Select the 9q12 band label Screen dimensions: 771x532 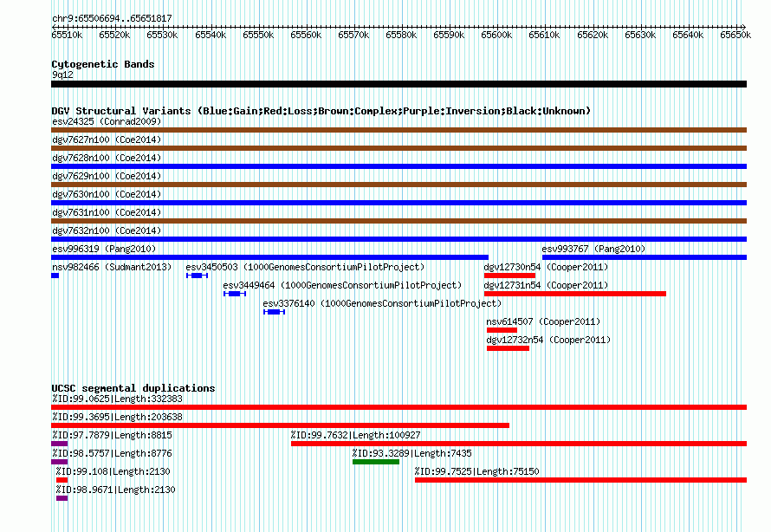[x=62, y=75]
